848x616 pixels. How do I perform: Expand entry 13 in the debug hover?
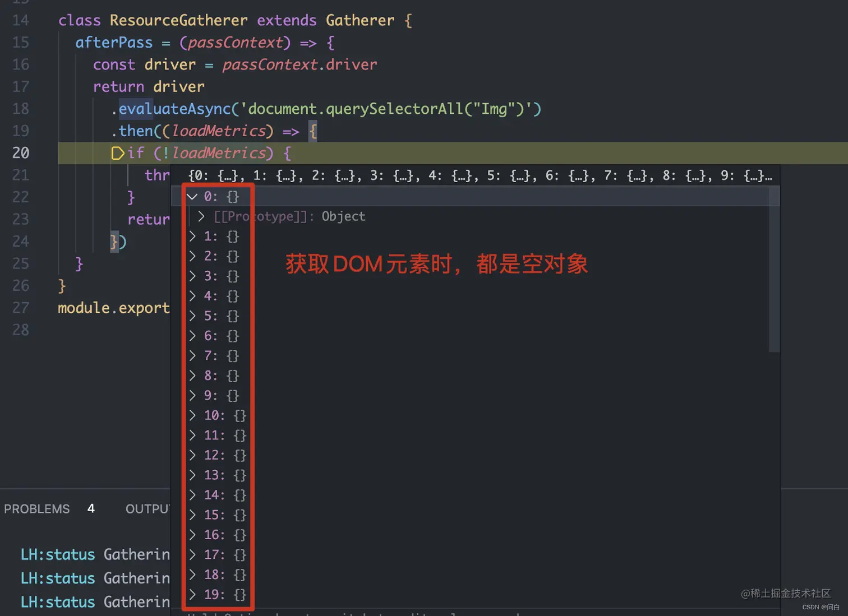click(192, 475)
